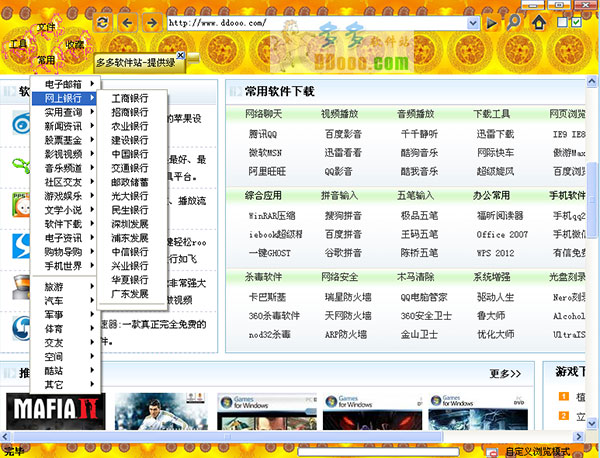Viewport: 600px width, 458px height.
Task: Expand the 新闻资讯 submenu
Action: pyautogui.click(x=65, y=126)
